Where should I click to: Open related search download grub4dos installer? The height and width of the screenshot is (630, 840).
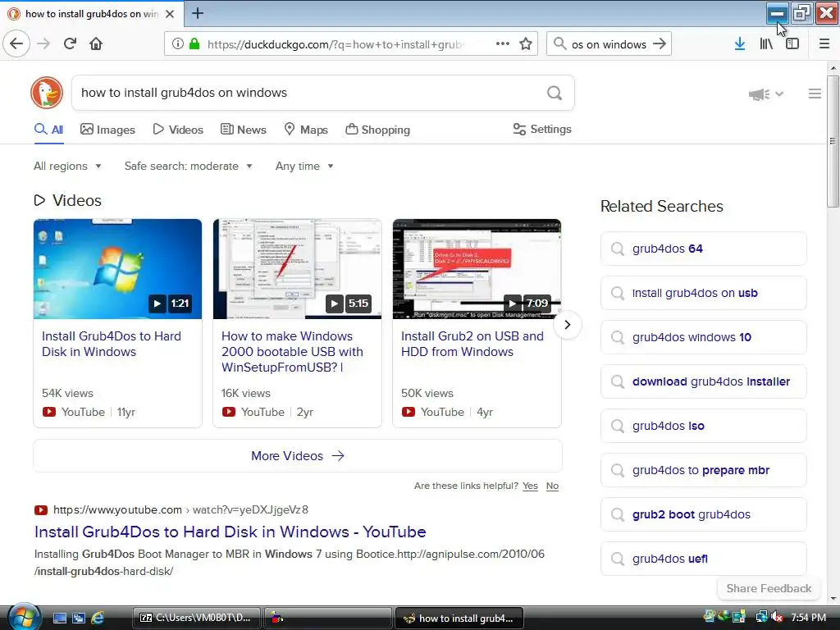pos(703,381)
